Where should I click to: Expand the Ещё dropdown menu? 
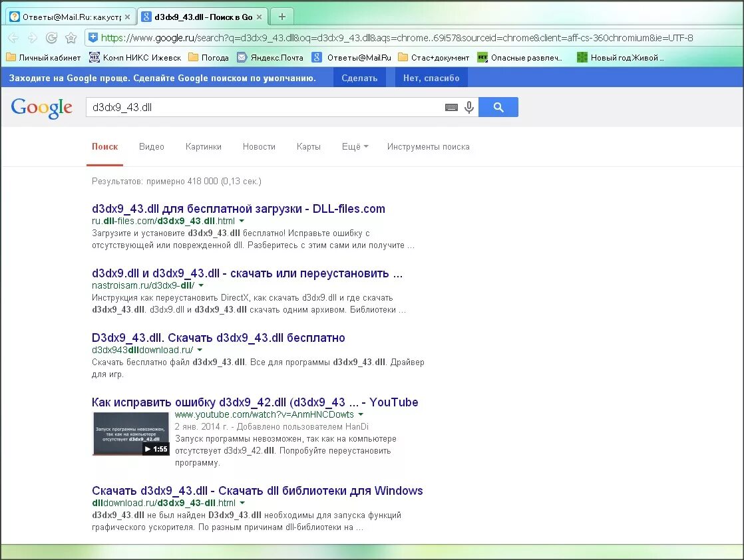coord(355,146)
